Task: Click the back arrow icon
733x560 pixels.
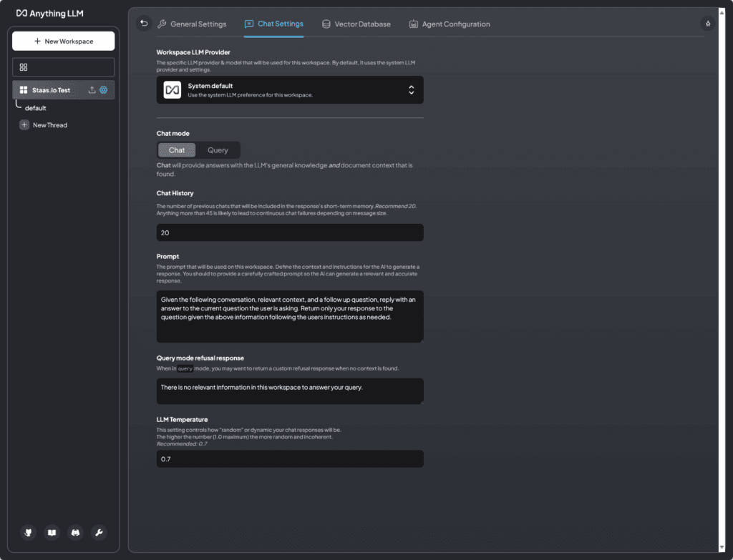Action: pyautogui.click(x=144, y=23)
